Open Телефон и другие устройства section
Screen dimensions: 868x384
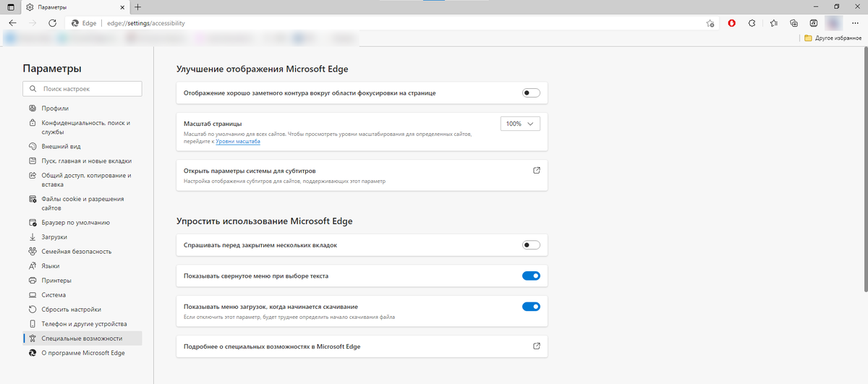click(x=82, y=324)
